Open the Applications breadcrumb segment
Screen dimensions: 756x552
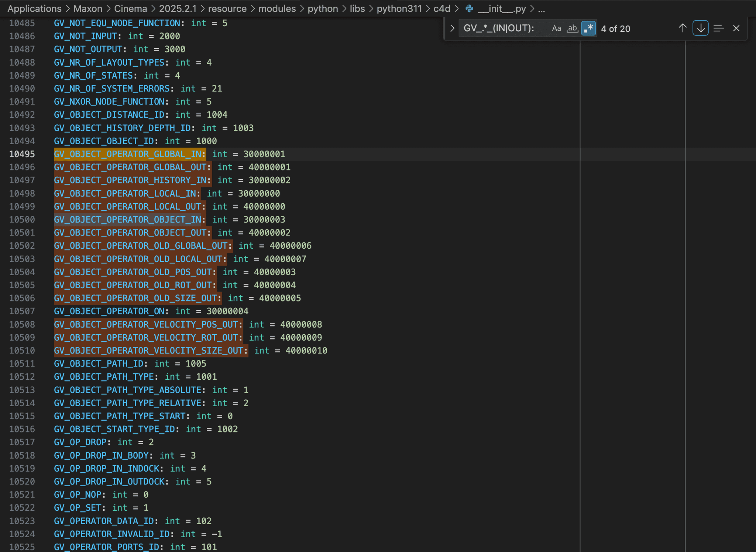(x=34, y=8)
